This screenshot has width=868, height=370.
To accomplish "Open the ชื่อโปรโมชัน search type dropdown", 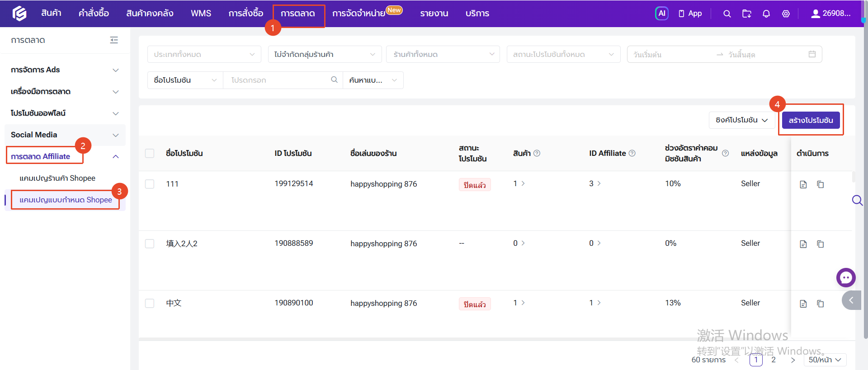I will coord(185,80).
